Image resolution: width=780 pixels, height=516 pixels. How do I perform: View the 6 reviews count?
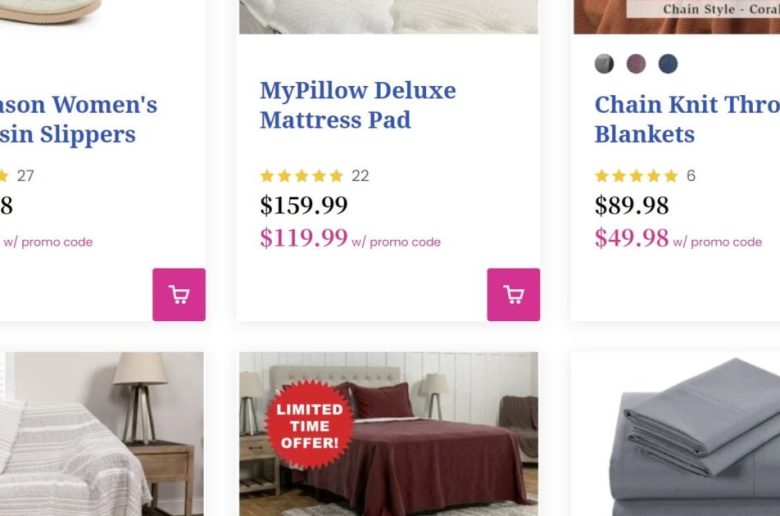tap(691, 176)
